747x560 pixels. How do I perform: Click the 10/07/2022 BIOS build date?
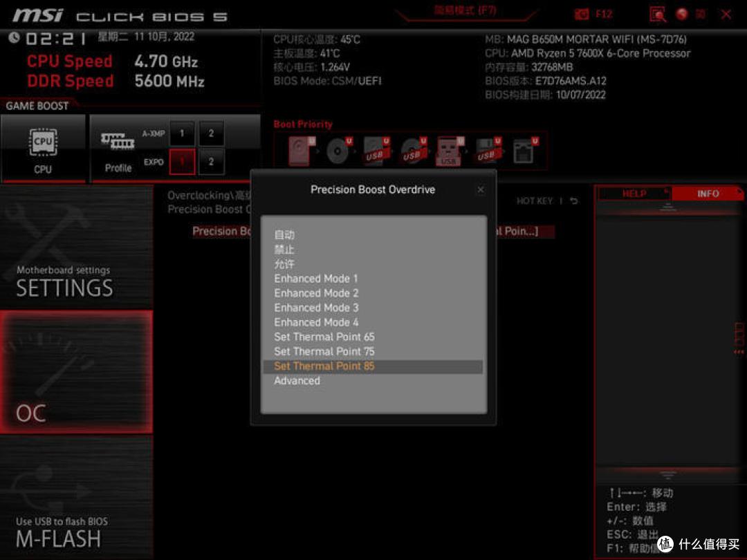pos(581,95)
